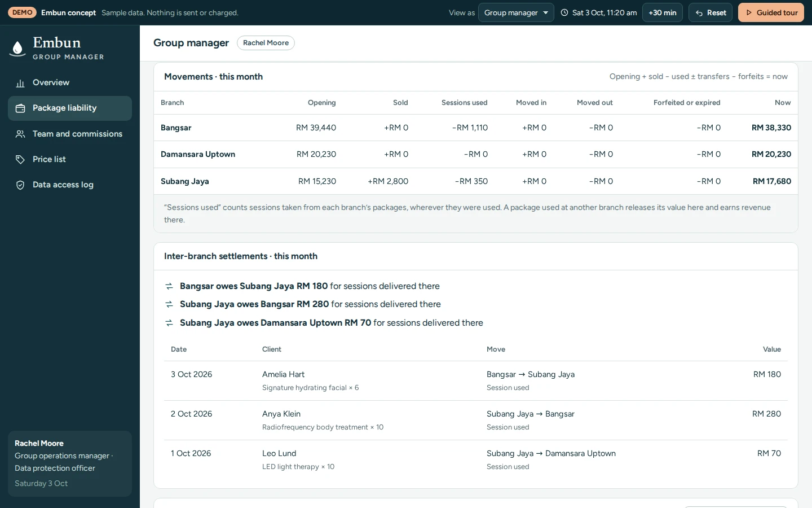The height and width of the screenshot is (508, 812).
Task: Click the Reset button
Action: coord(710,12)
